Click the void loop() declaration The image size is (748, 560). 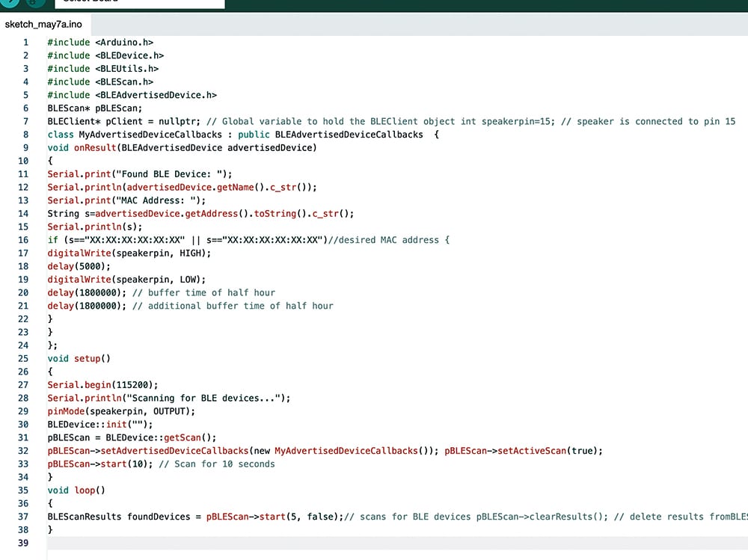[76, 490]
